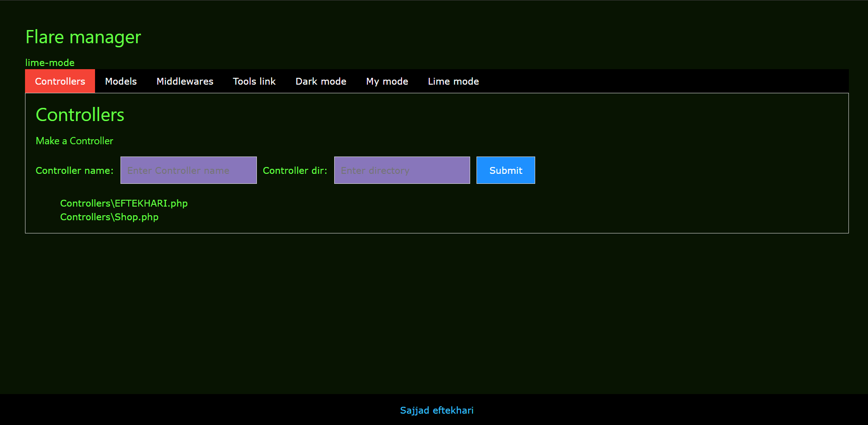The image size is (868, 425).
Task: Click the Flare manager heading
Action: tap(83, 37)
